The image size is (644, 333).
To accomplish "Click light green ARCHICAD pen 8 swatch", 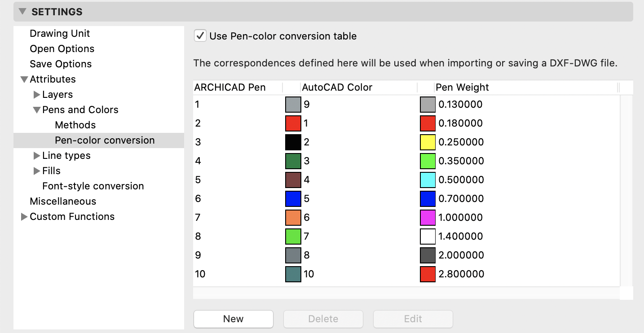I will coord(293,237).
